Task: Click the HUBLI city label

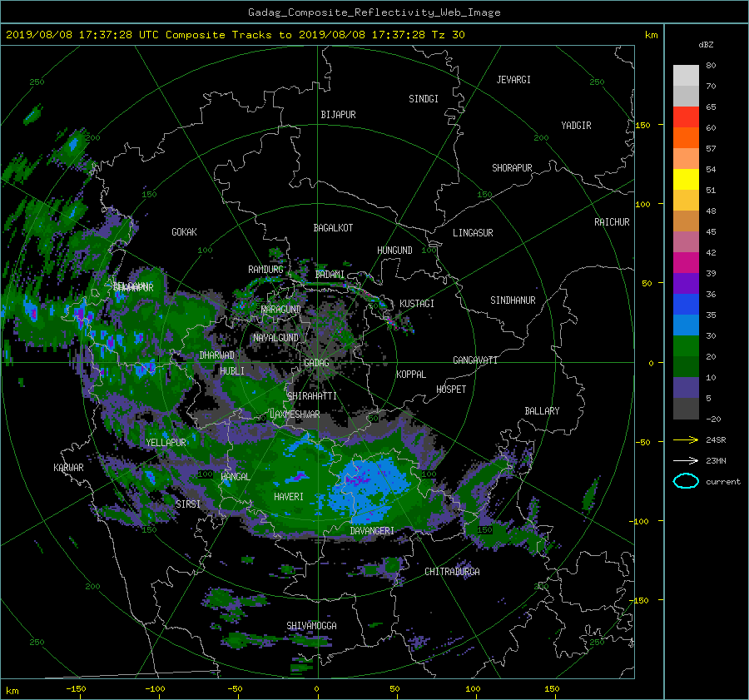Action: (x=232, y=370)
